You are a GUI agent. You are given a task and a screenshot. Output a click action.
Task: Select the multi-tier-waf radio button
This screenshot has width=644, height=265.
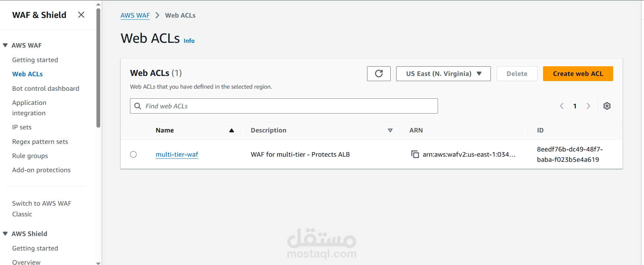[133, 155]
